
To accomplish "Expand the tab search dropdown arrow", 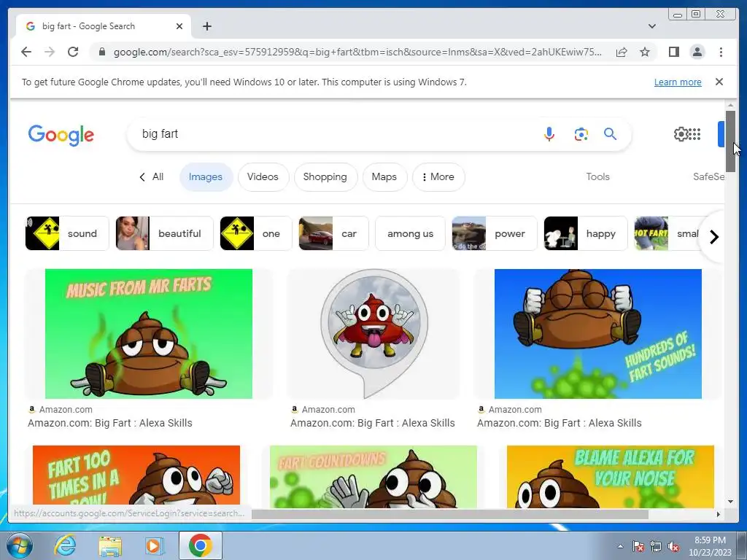I will click(x=651, y=26).
